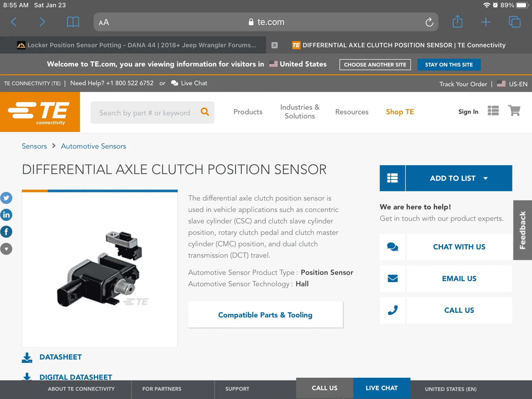Share page on LinkedIn
The height and width of the screenshot is (399, 532).
coord(6,215)
